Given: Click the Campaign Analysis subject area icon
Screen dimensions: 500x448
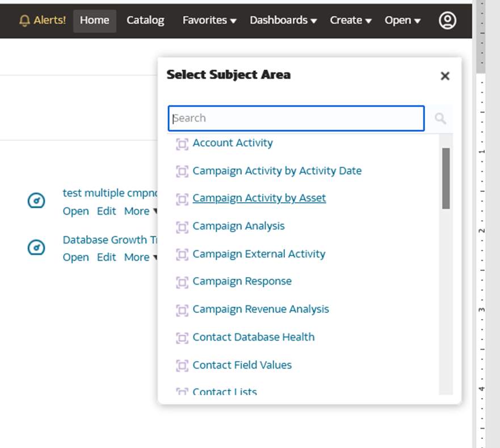Looking at the screenshot, I should point(182,227).
